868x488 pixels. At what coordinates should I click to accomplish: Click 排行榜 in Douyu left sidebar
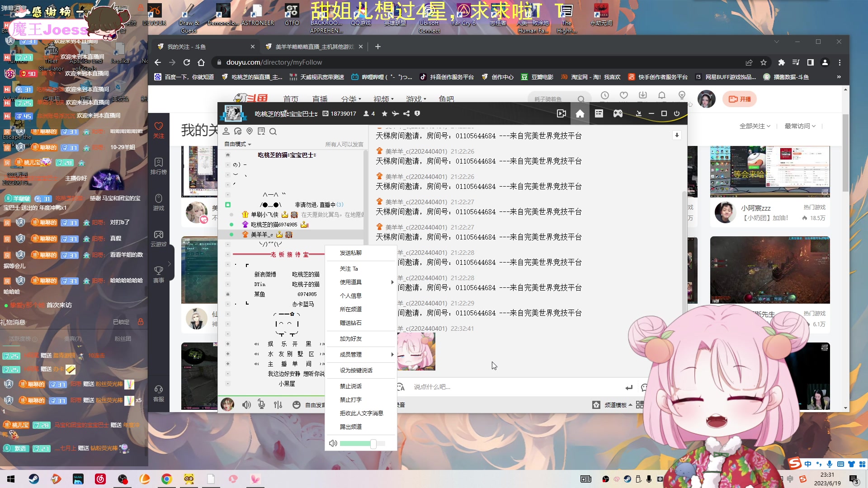point(159,166)
